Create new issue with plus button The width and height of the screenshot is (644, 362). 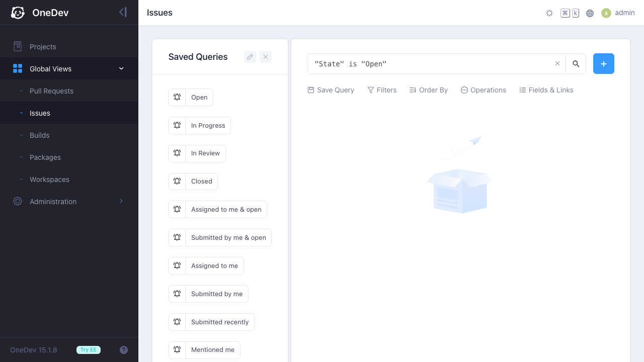click(x=604, y=64)
